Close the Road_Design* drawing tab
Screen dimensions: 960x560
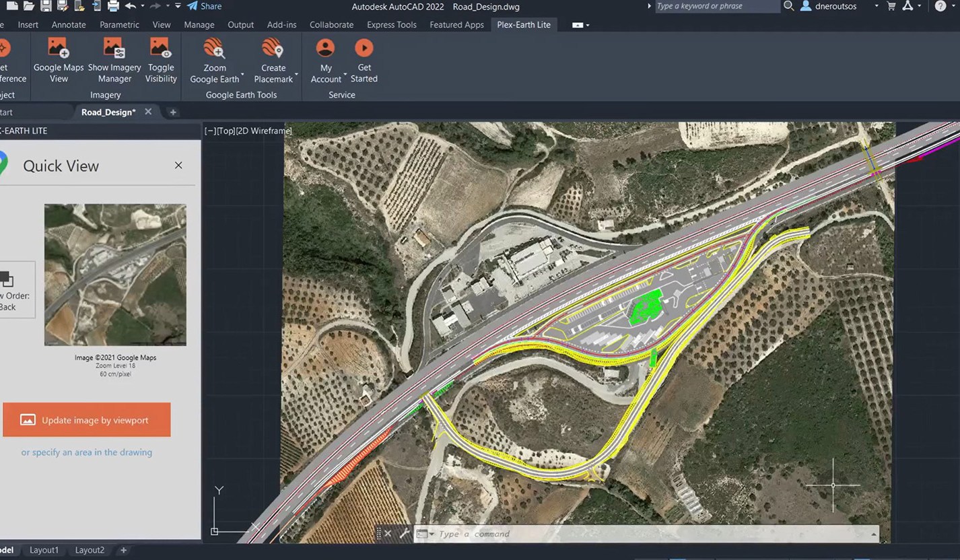tap(148, 112)
